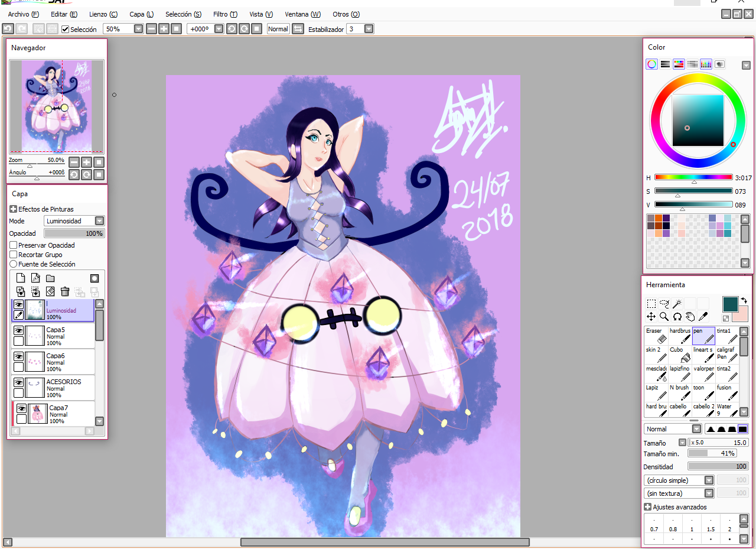This screenshot has height=549, width=756.
Task: Choose the hardbrush preset
Action: click(x=680, y=336)
